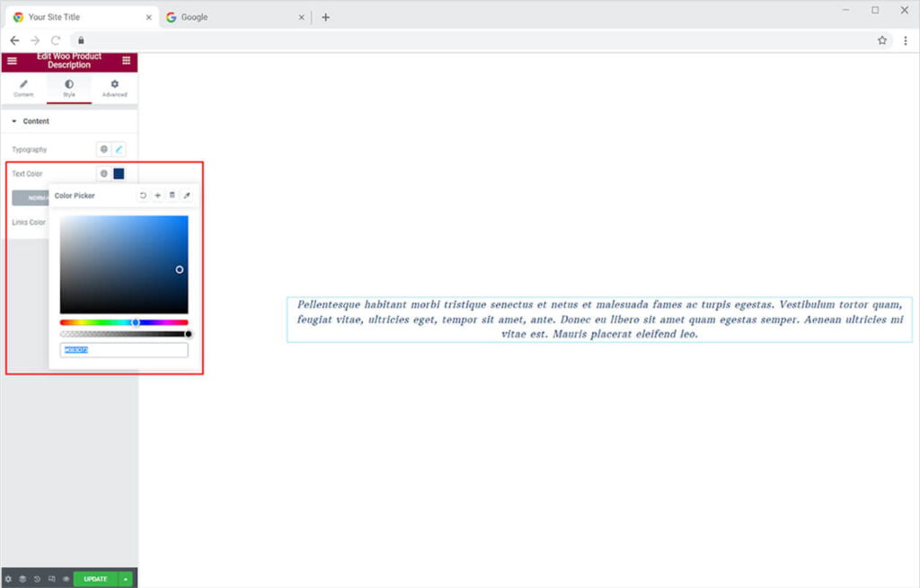Click the trash icon in Color Picker
The width and height of the screenshot is (920, 588).
click(172, 195)
